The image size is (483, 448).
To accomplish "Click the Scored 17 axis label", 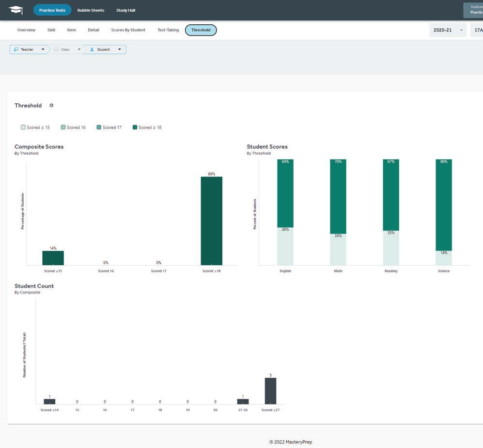I will (158, 271).
